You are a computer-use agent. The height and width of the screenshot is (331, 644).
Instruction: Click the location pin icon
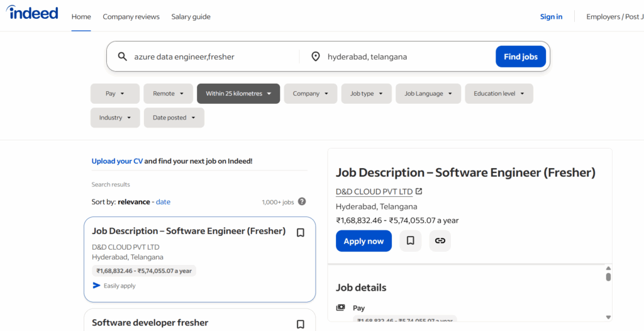[x=316, y=57]
